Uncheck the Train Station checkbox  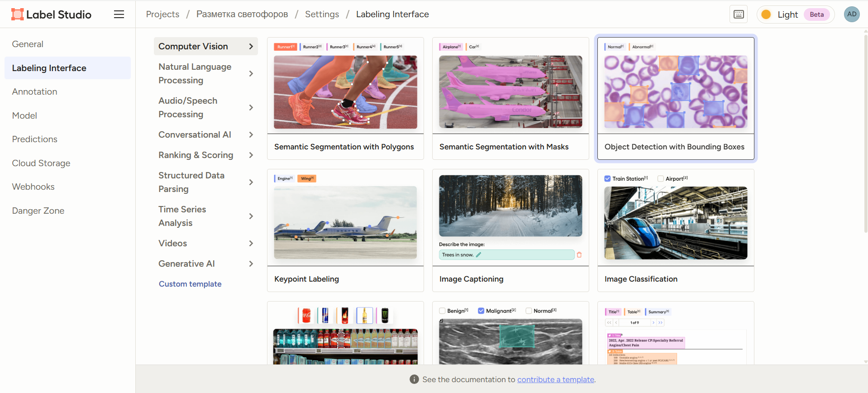(608, 179)
